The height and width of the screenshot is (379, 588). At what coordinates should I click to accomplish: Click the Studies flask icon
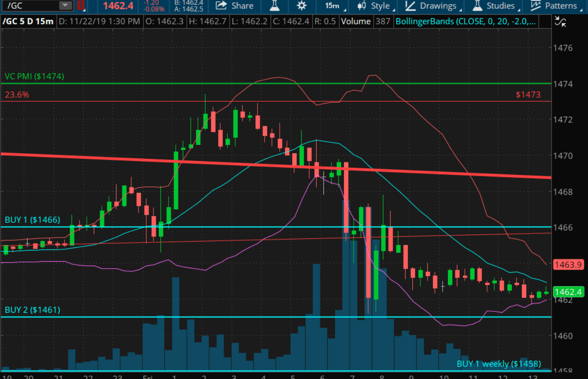point(477,6)
